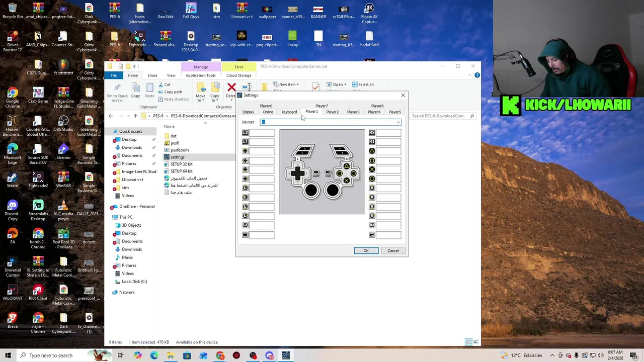Click the Up folder arrow in Explorer
This screenshot has width=644, height=362.
pyautogui.click(x=135, y=116)
